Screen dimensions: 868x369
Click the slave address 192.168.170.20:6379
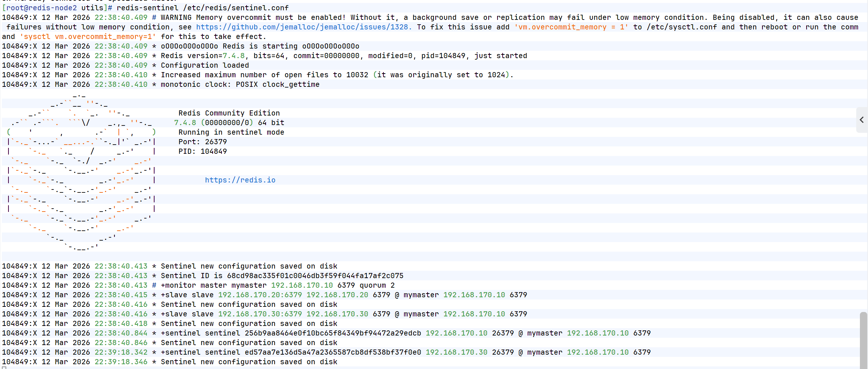point(260,295)
